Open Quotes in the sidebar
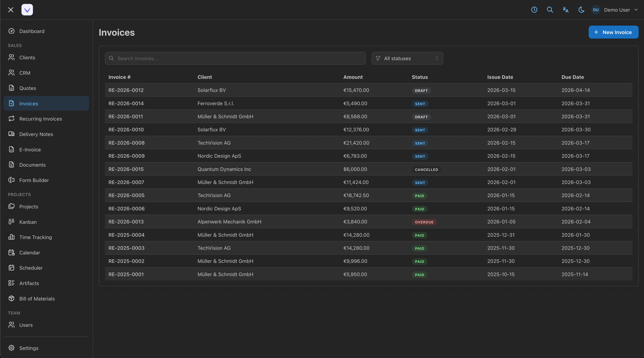 [x=46, y=88]
